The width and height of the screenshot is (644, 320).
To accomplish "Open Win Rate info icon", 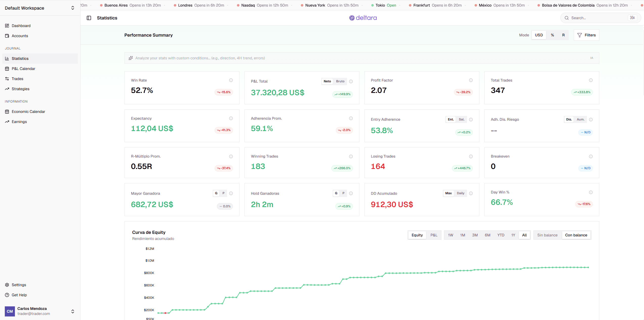I will pos(231,80).
